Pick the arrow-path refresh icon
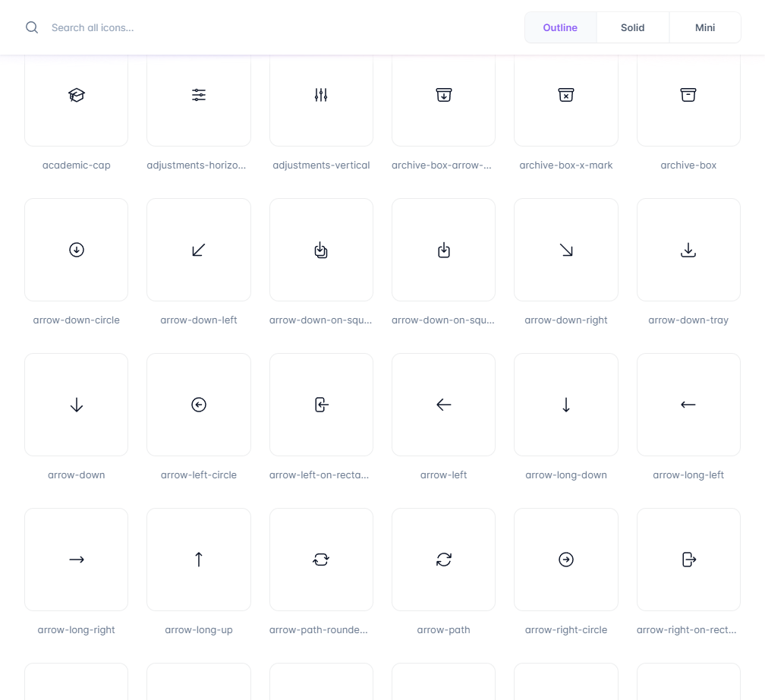765x700 pixels. (443, 560)
